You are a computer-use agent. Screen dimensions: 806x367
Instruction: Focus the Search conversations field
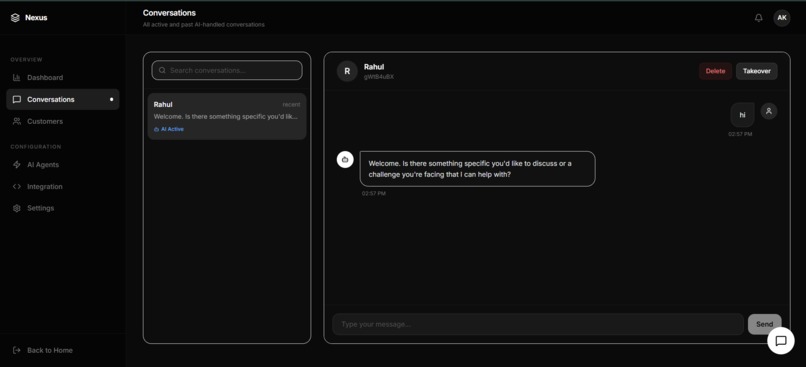point(227,70)
